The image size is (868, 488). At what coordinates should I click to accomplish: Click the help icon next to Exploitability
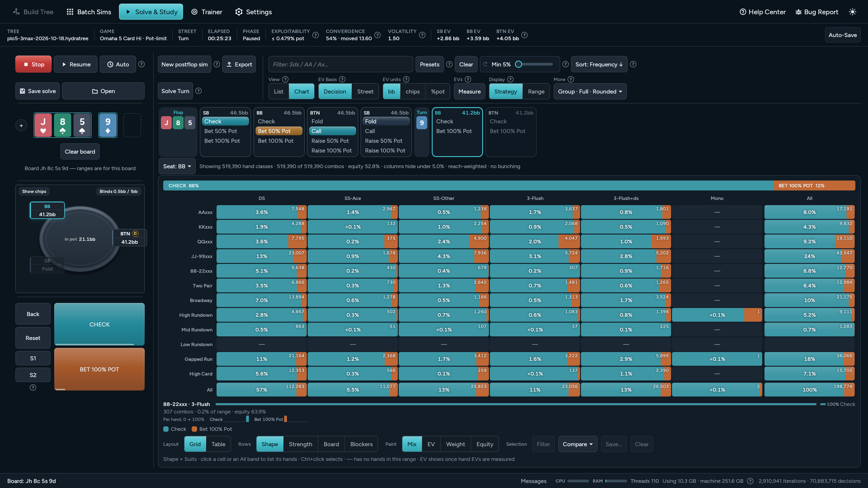coord(316,35)
